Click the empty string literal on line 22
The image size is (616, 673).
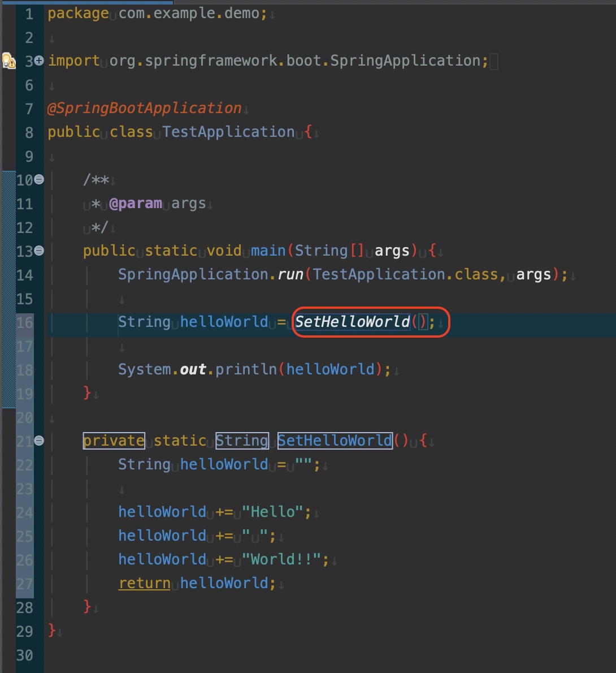pos(303,464)
